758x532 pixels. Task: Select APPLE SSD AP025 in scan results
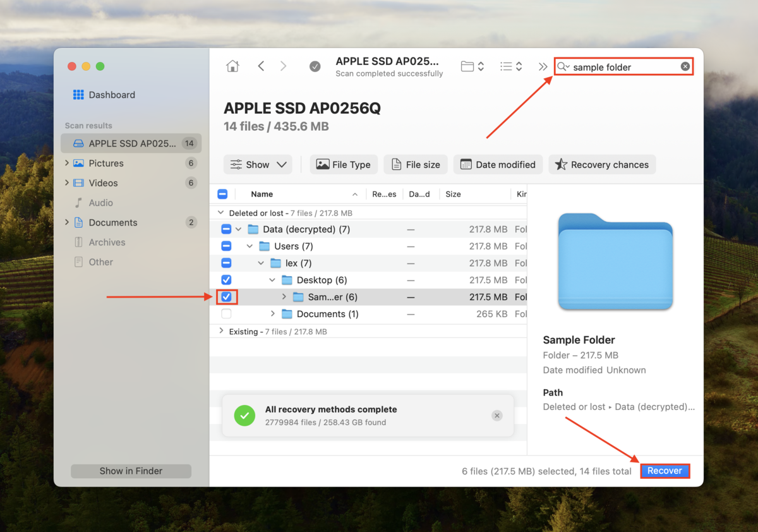[x=131, y=143]
